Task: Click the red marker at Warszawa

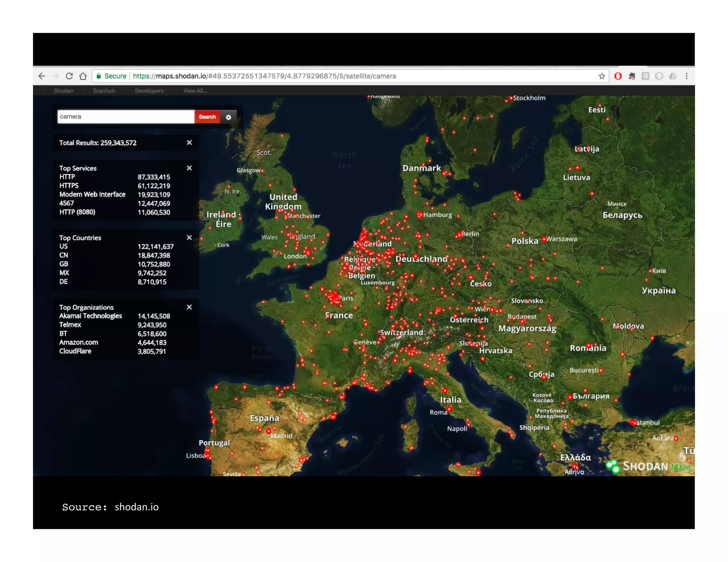Action: coord(544,239)
